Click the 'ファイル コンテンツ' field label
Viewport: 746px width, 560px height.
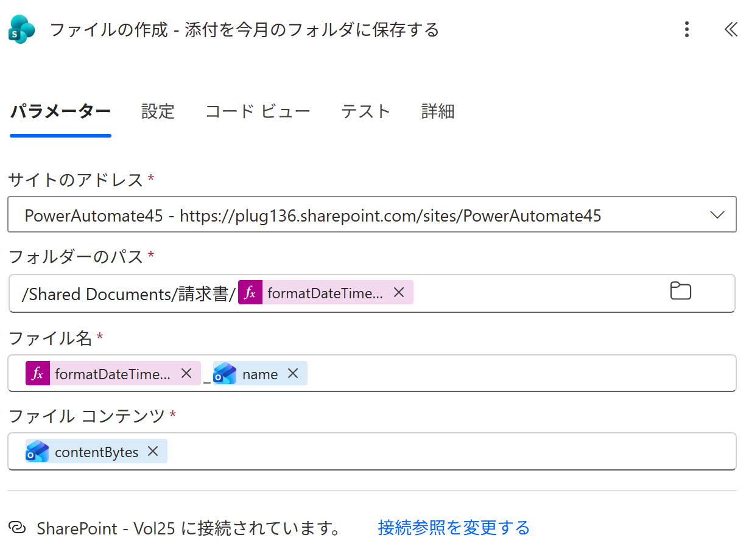[86, 416]
